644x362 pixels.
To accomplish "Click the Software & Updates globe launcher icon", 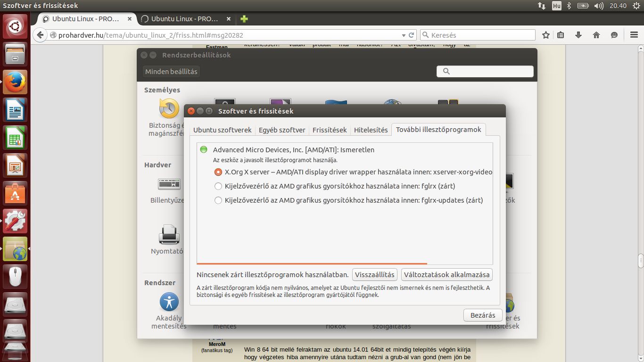I will [15, 249].
